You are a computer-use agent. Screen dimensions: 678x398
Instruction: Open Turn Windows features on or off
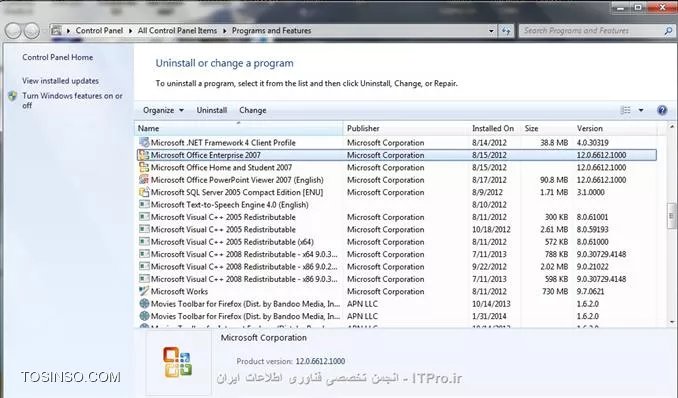coord(72,100)
